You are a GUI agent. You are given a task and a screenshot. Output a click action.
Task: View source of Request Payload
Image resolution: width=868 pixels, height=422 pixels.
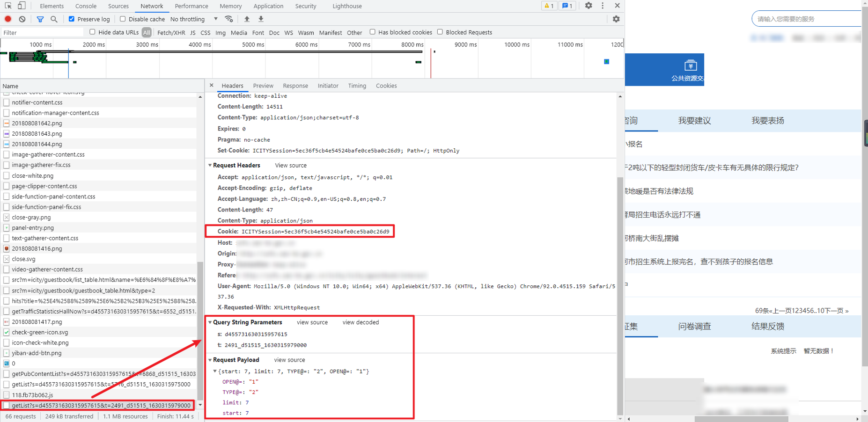289,360
